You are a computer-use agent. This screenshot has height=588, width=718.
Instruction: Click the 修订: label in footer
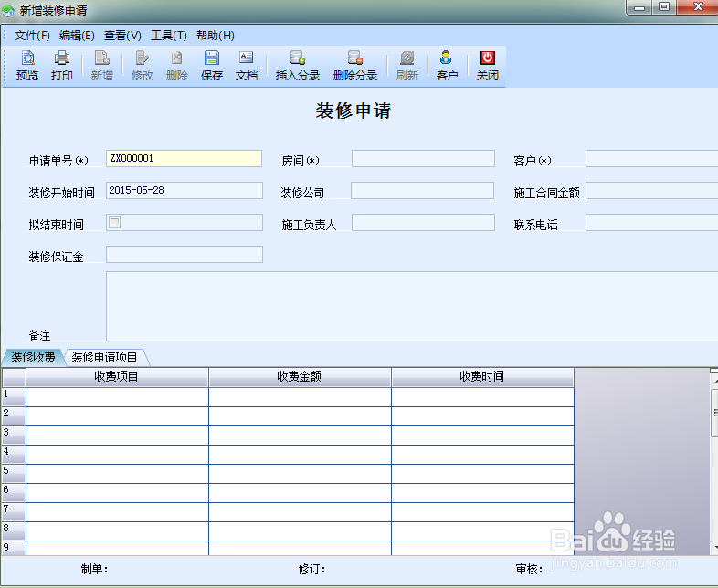pyautogui.click(x=311, y=569)
